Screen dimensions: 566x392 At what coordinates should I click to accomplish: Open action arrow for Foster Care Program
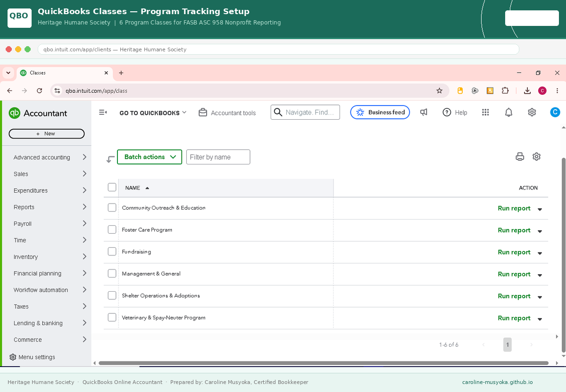click(x=540, y=231)
